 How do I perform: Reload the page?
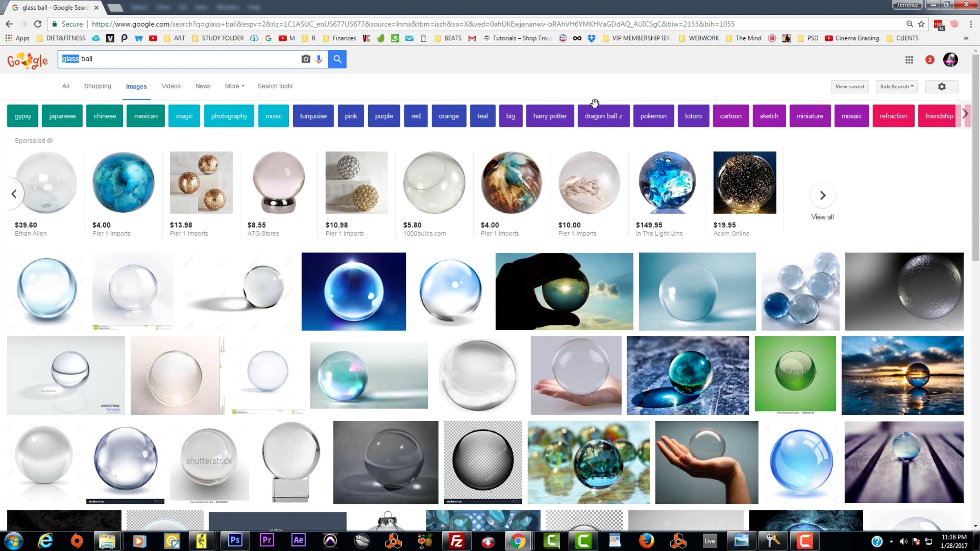coord(38,24)
